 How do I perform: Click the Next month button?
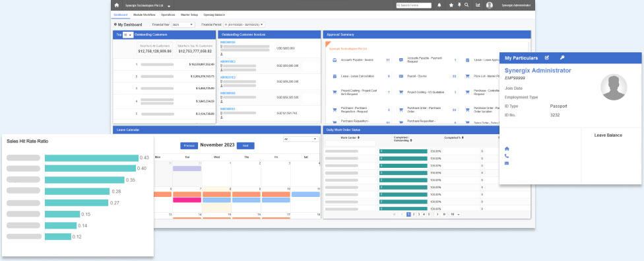245,145
